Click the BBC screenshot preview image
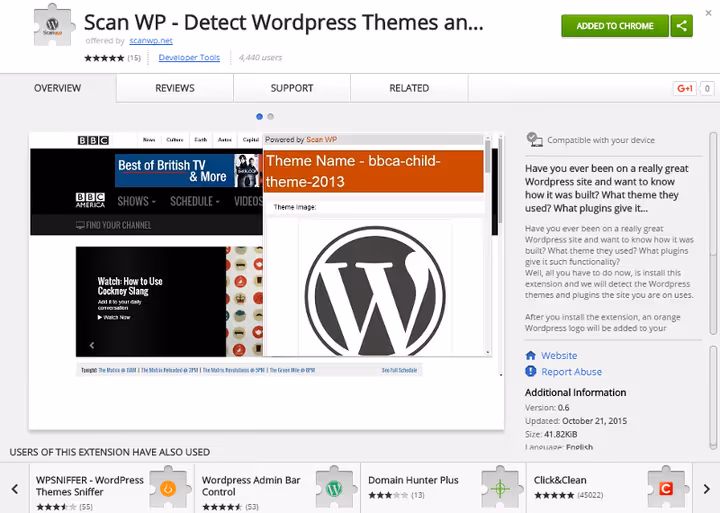Viewport: 720px width, 513px height. [x=266, y=281]
